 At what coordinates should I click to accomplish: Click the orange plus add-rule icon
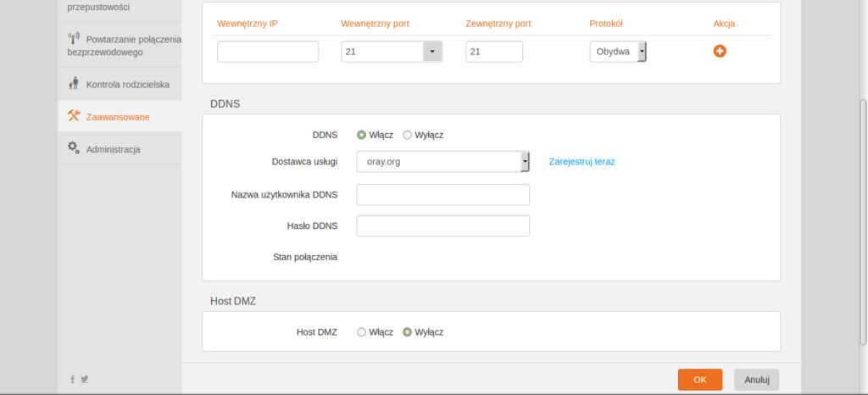point(720,52)
